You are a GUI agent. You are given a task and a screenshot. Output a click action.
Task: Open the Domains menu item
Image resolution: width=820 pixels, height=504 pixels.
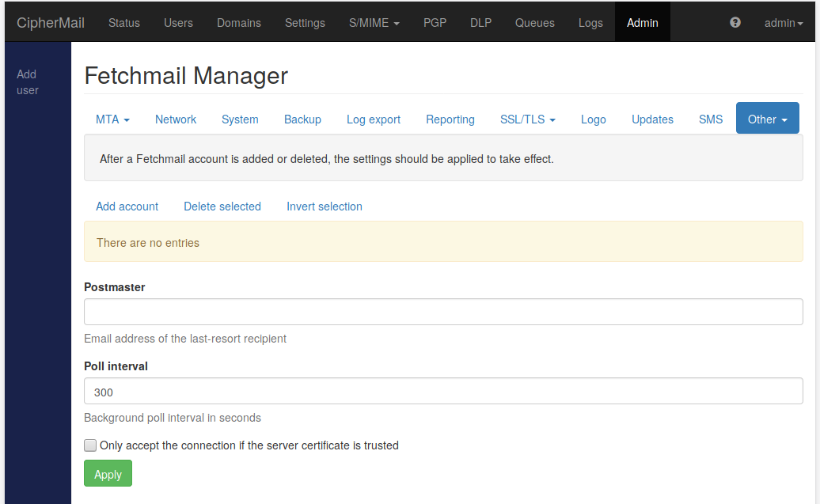click(x=239, y=22)
